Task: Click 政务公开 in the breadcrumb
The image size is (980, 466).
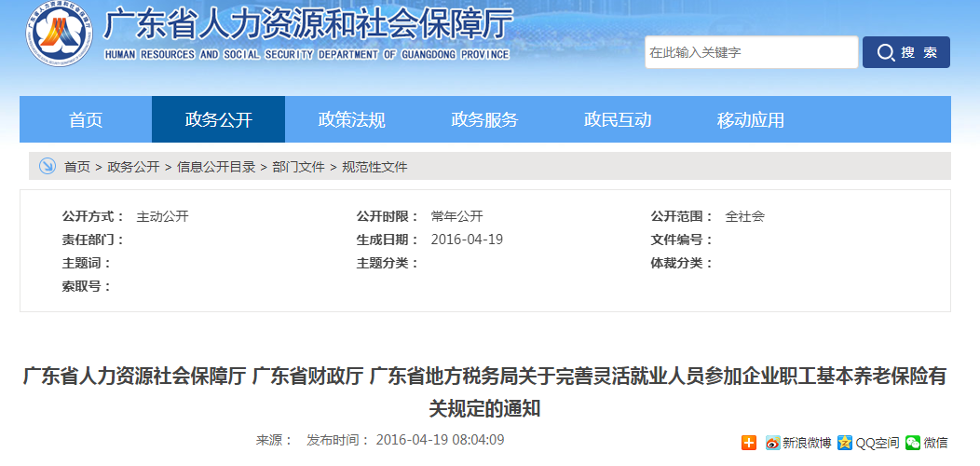Action: point(133,167)
